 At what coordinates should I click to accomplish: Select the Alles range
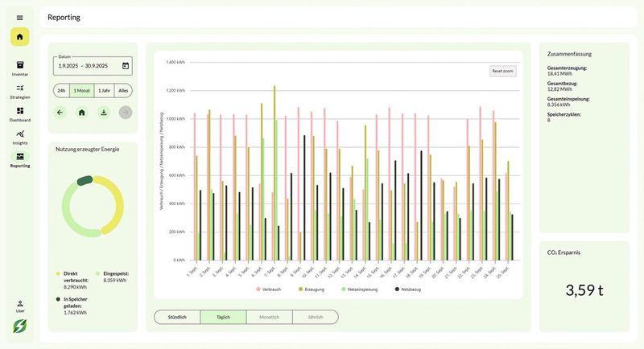pos(123,91)
